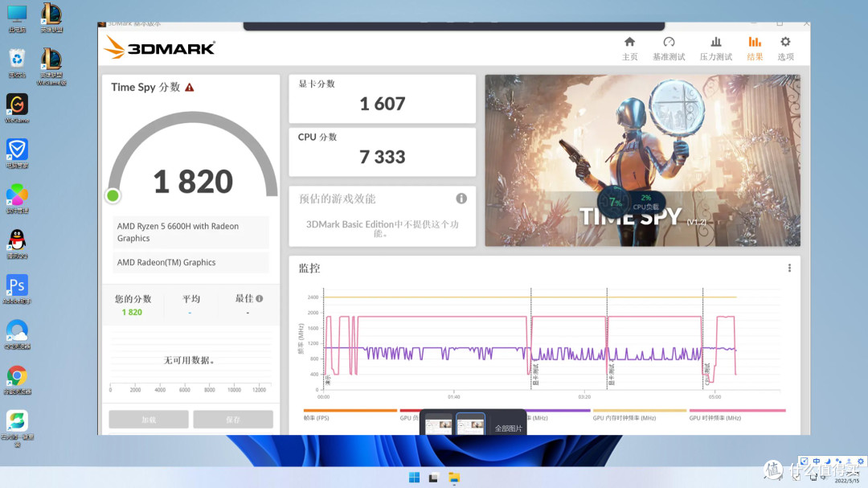Click the GPU memory clock yellow legend item
The width and height of the screenshot is (868, 488).
point(640,414)
